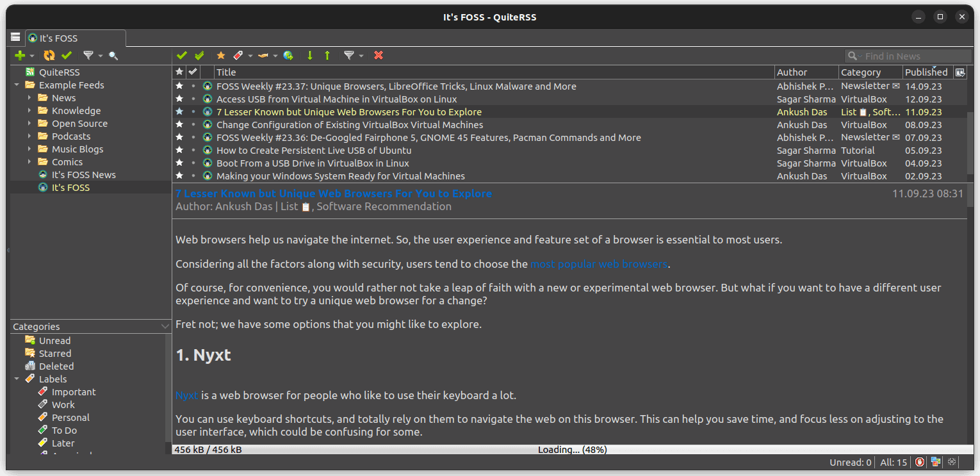
Task: Open news in external browser globe icon
Action: (288, 56)
